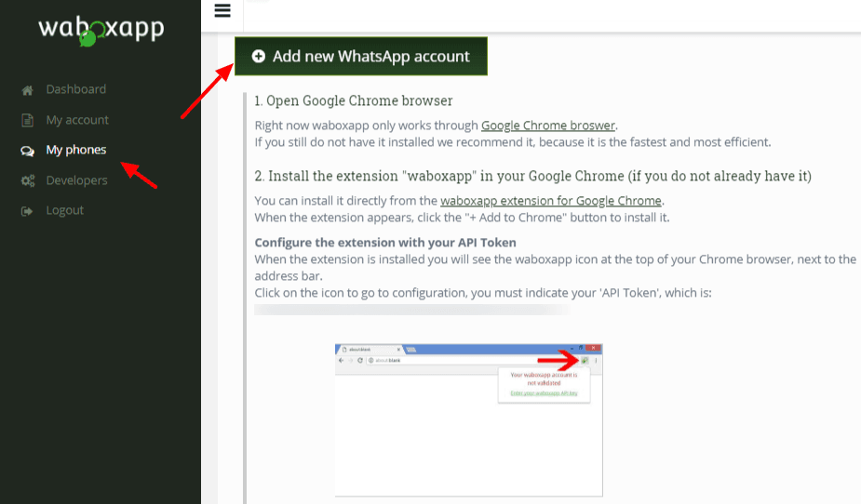Click the Chrome extension tutorial screenshot
The image size is (861, 504).
pos(469,420)
